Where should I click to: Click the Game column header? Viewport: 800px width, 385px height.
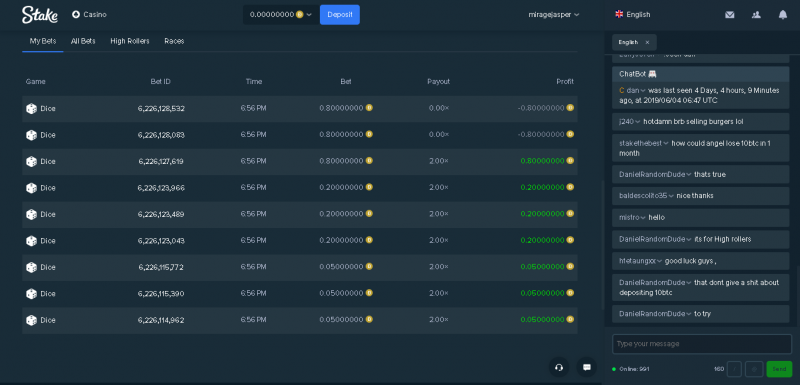(36, 82)
